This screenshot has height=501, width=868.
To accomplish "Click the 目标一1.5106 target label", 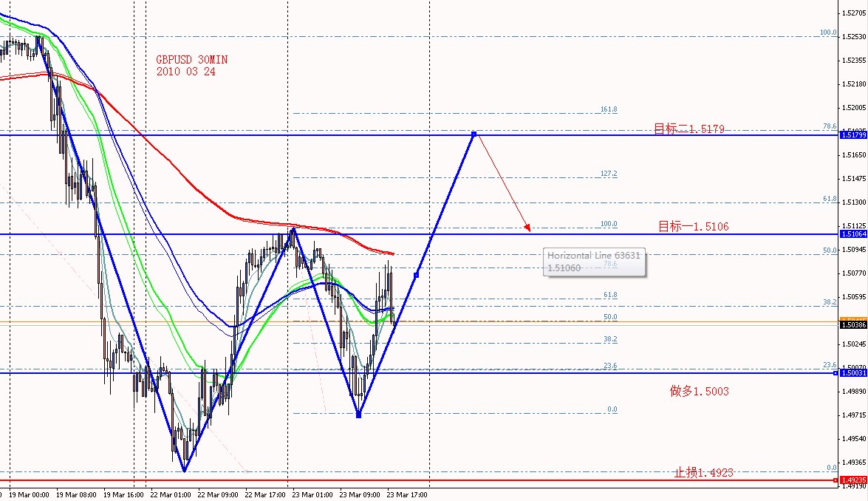I will tap(693, 226).
